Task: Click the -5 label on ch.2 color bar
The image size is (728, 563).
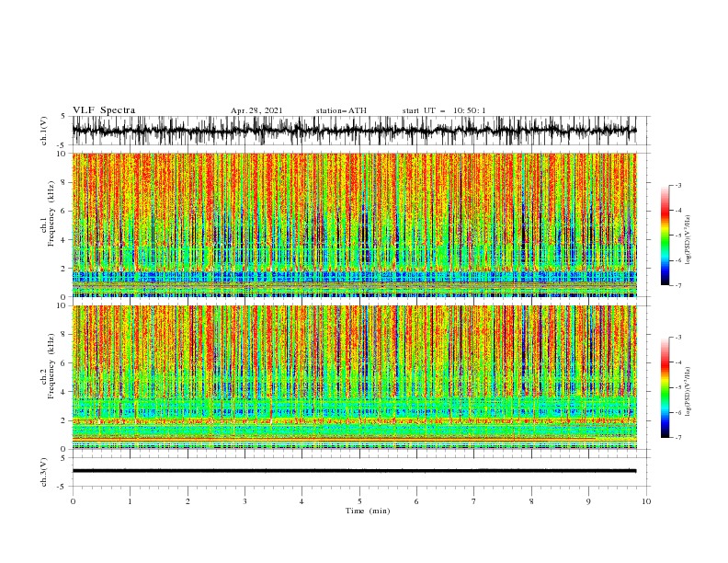Action: [x=678, y=387]
